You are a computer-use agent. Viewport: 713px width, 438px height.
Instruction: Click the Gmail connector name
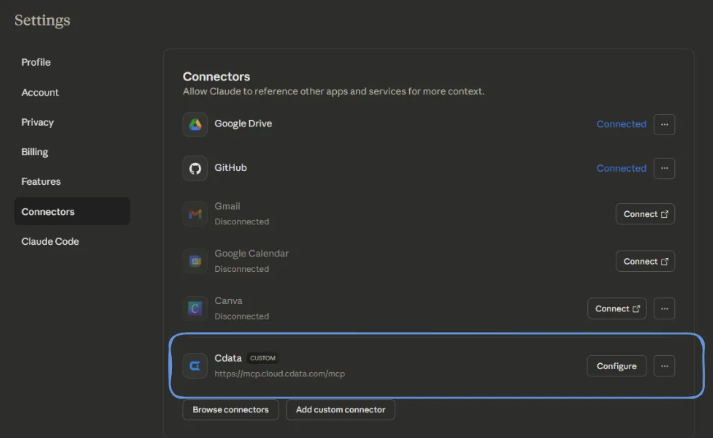227,206
